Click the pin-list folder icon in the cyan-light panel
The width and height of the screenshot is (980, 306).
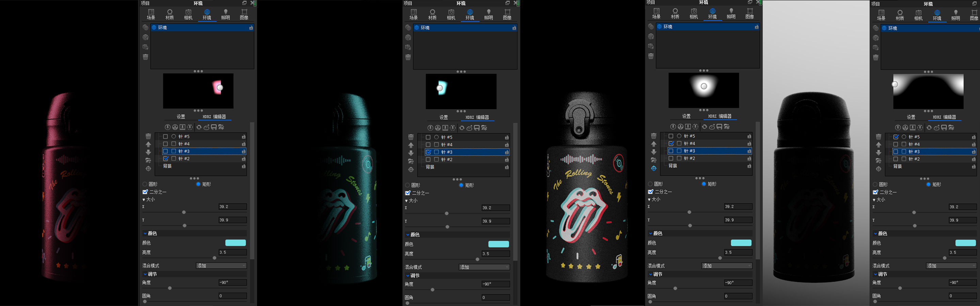click(x=411, y=161)
